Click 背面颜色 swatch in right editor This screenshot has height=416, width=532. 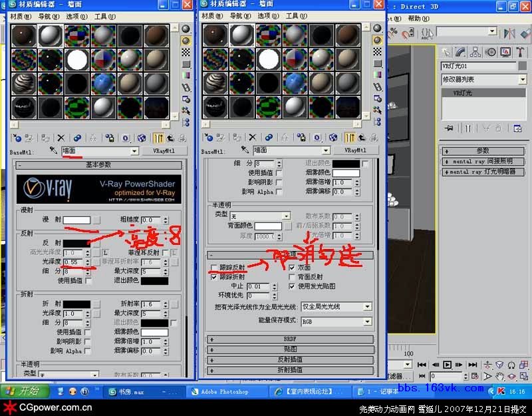pyautogui.click(x=268, y=226)
